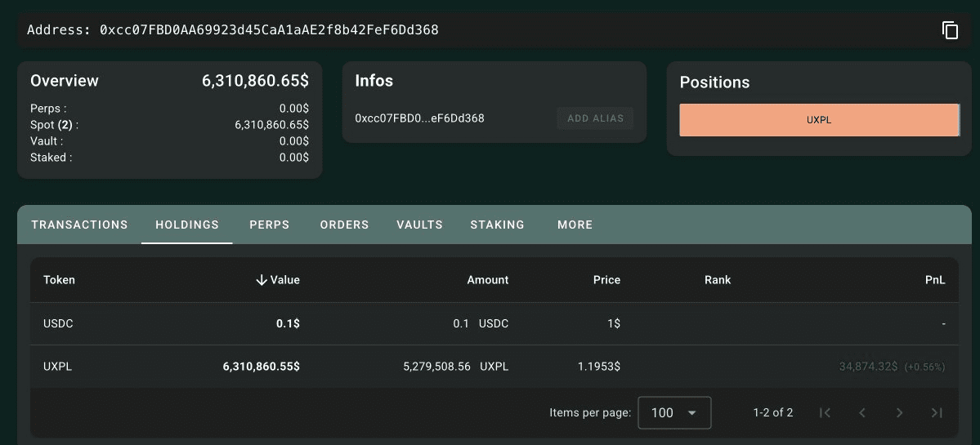Open the PERPS tab

click(x=270, y=225)
